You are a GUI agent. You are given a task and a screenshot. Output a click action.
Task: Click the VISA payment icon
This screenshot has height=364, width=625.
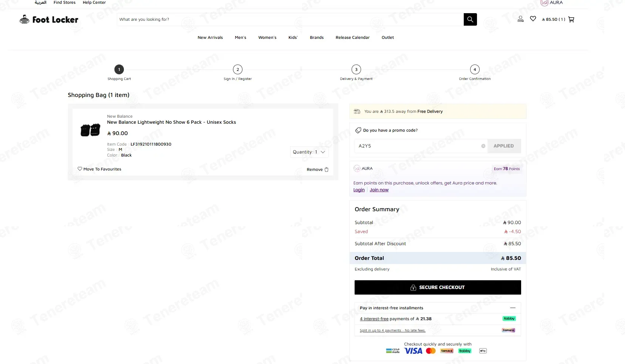click(414, 351)
